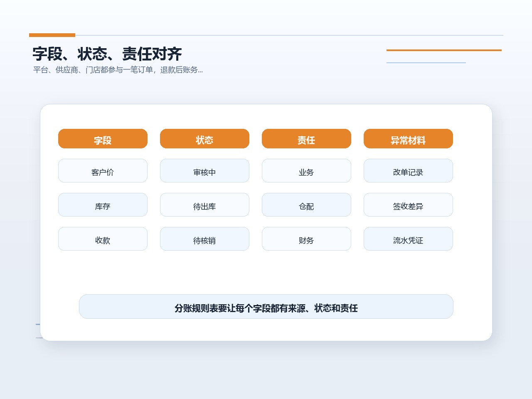Click the subtitle starting with 平台、供应商
Viewport: 532px width, 399px height.
[118, 70]
